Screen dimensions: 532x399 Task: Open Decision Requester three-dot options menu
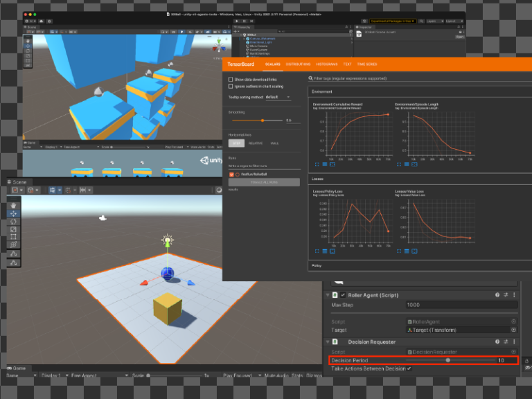(x=514, y=342)
